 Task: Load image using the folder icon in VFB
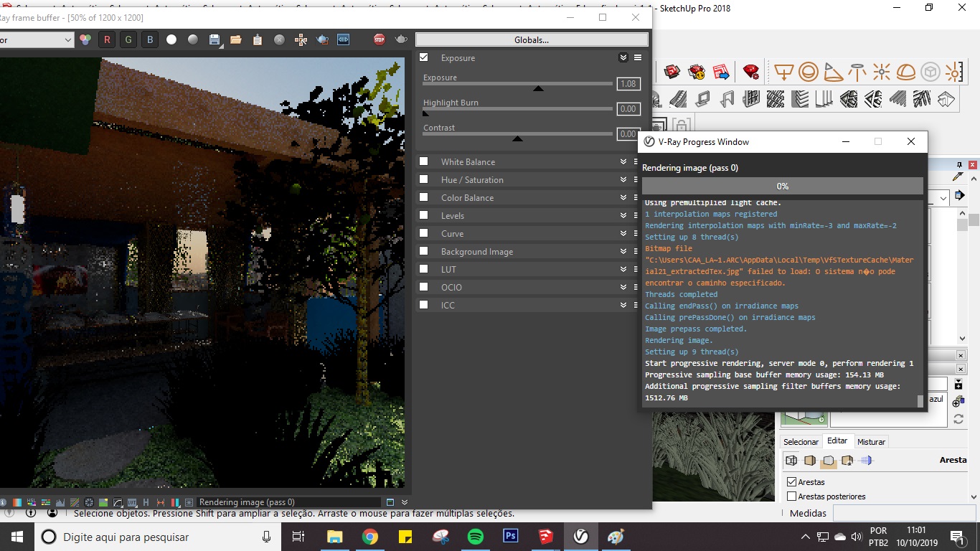point(236,39)
